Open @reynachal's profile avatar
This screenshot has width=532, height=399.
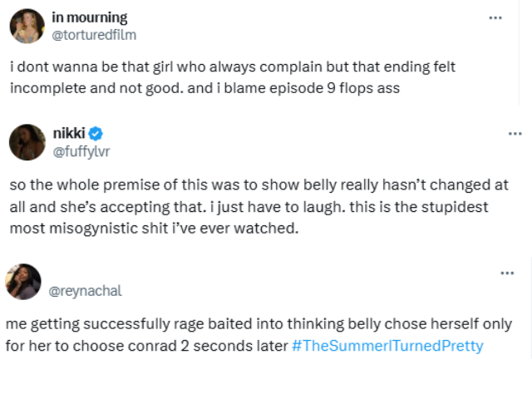coord(23,282)
